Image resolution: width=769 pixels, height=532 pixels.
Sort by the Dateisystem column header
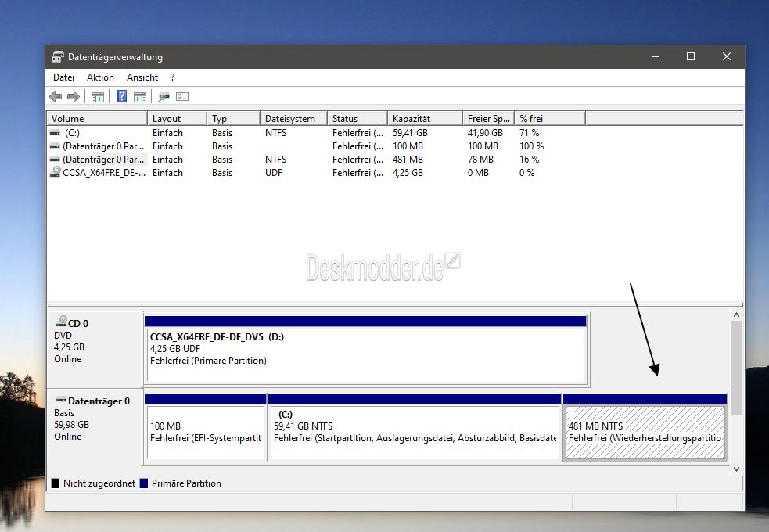(x=294, y=119)
